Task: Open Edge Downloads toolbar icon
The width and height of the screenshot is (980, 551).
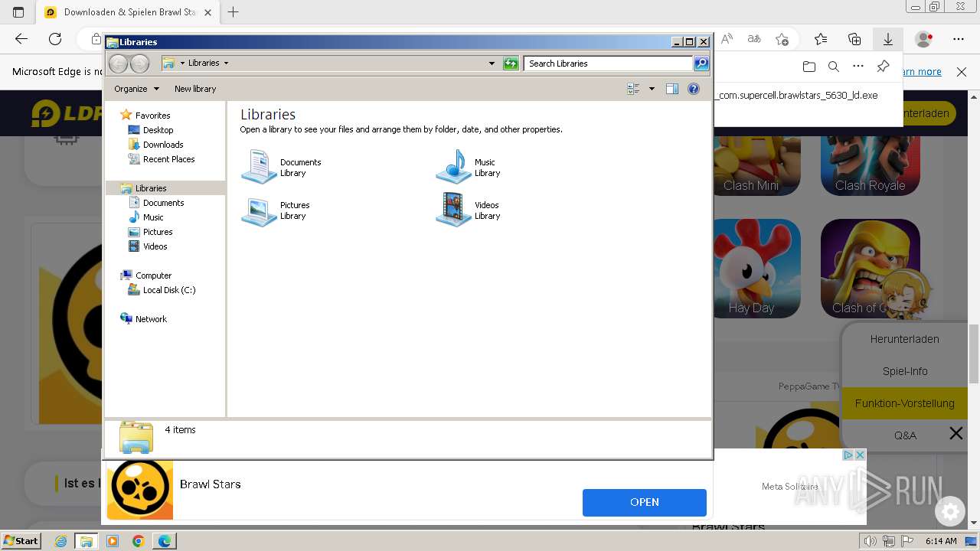Action: [888, 39]
